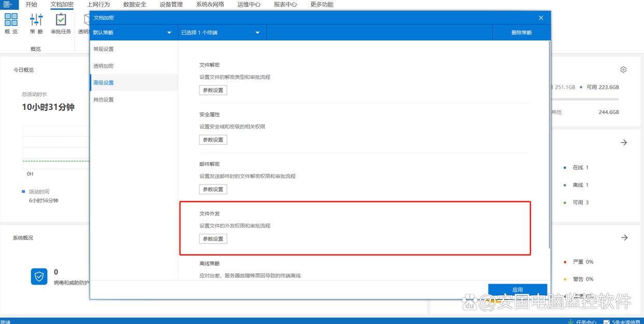644x324 pixels.
Task: Click the 警告 0% alert entry
Action: click(x=579, y=279)
